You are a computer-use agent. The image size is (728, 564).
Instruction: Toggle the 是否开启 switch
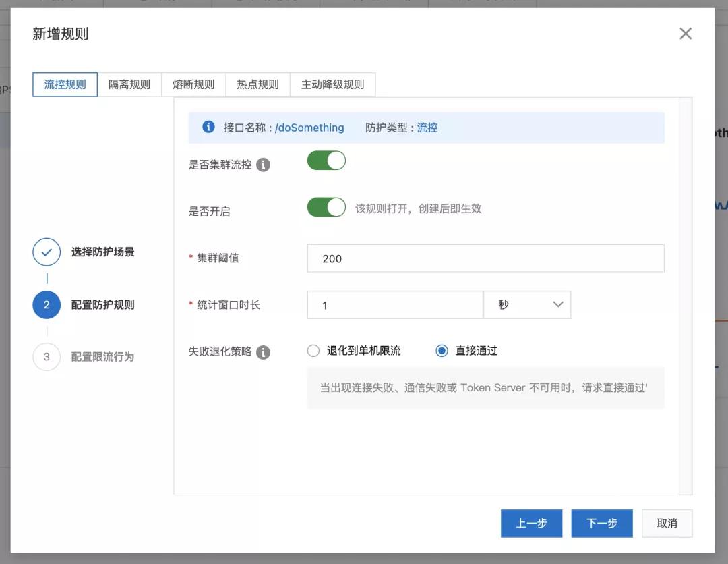point(326,207)
